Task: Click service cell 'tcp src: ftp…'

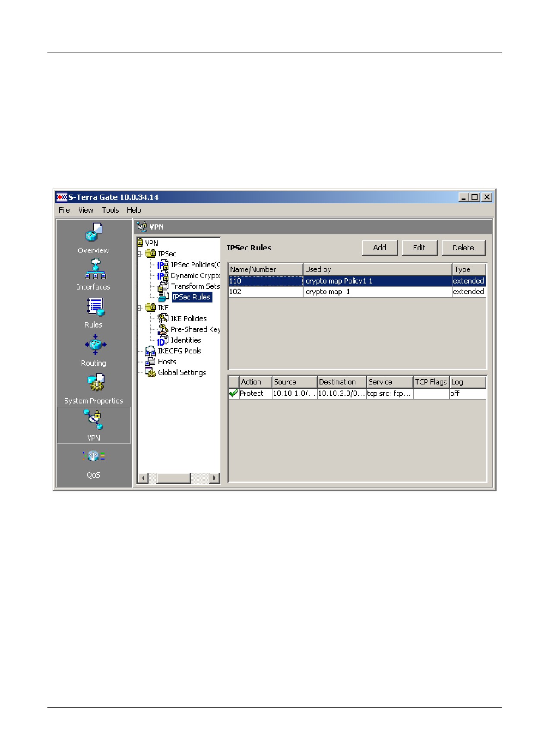Action: click(389, 394)
